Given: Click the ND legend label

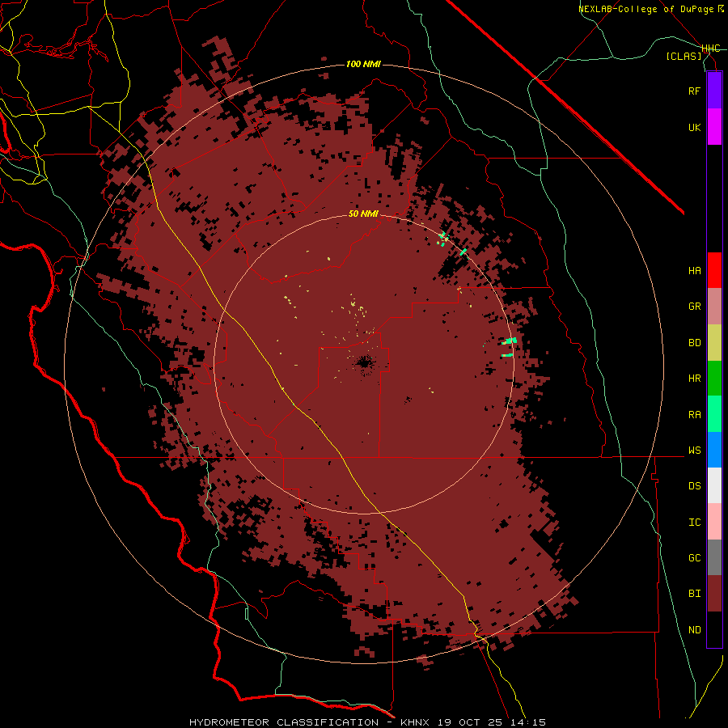Looking at the screenshot, I should (694, 630).
